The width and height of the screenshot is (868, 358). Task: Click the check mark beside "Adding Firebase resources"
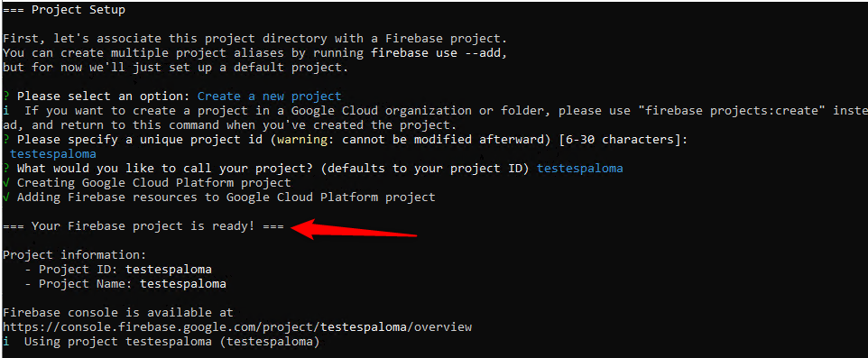6,197
